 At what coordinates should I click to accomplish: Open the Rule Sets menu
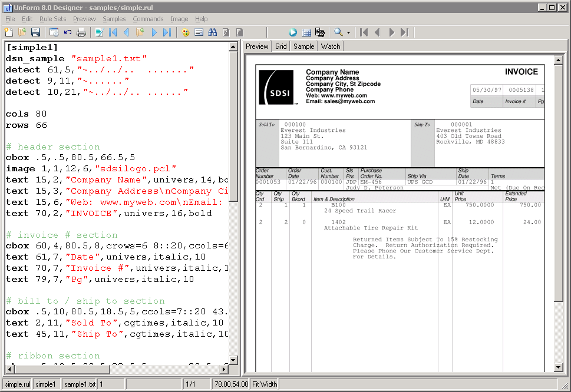point(52,19)
